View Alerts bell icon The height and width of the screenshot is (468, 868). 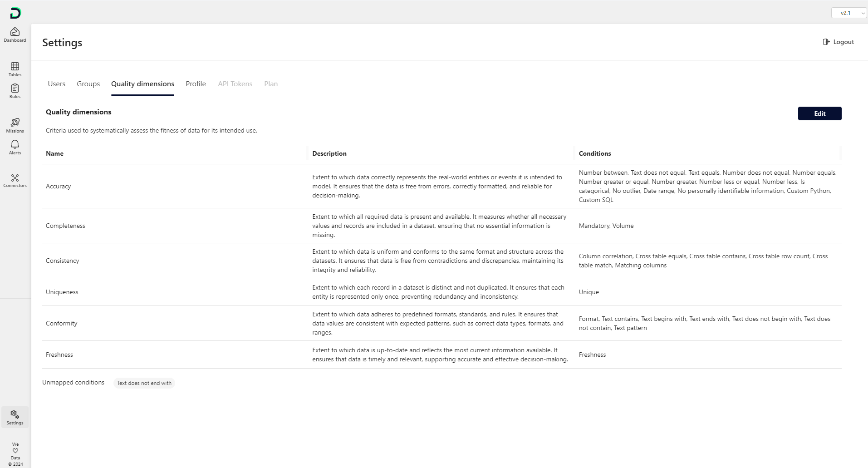coord(15,145)
